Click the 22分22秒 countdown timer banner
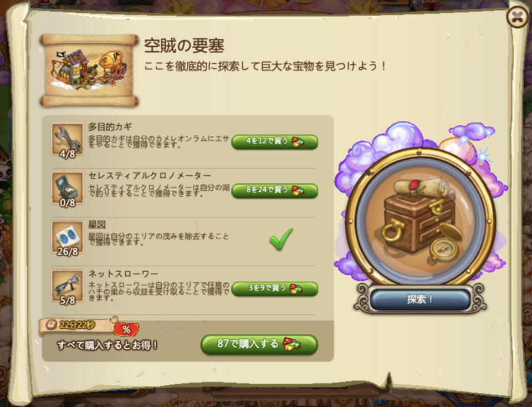 [x=78, y=325]
